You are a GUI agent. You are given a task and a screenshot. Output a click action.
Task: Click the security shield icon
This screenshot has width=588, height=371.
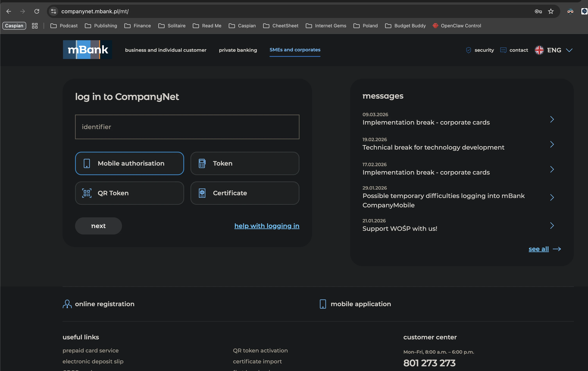468,50
